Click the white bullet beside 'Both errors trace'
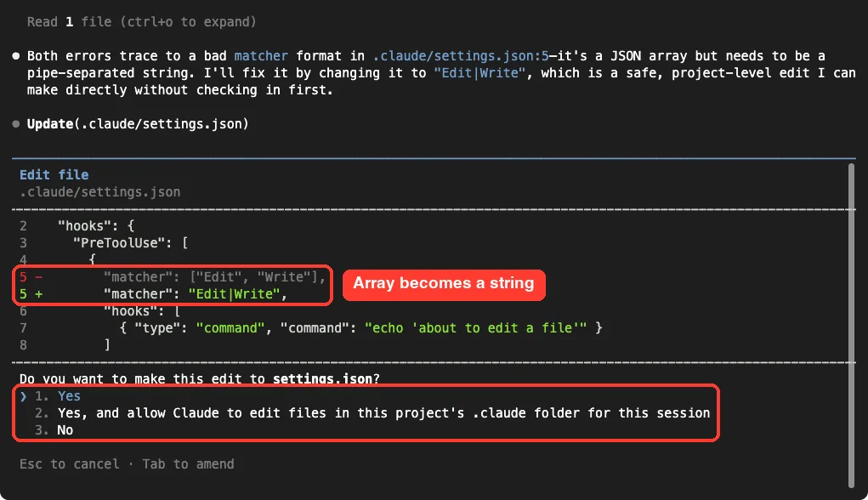Viewport: 868px width, 500px height. click(16, 56)
